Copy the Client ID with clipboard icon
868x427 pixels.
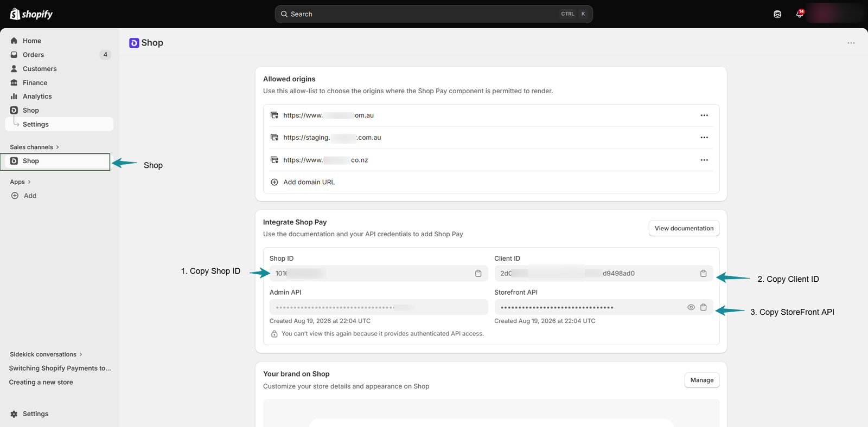coord(703,274)
